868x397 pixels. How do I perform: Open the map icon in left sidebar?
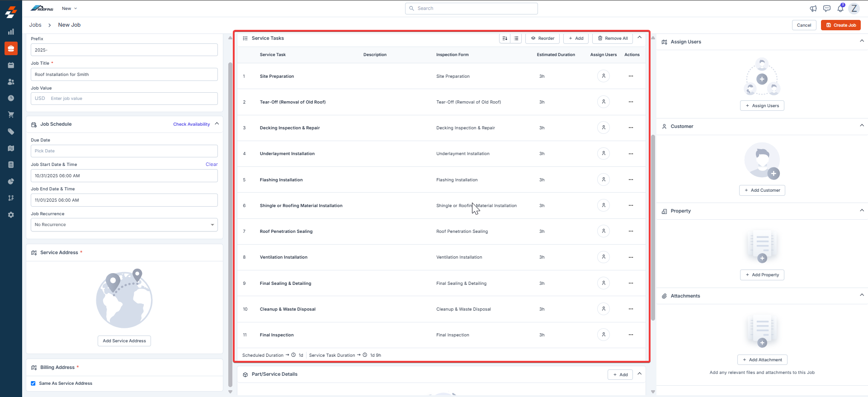pyautogui.click(x=11, y=148)
